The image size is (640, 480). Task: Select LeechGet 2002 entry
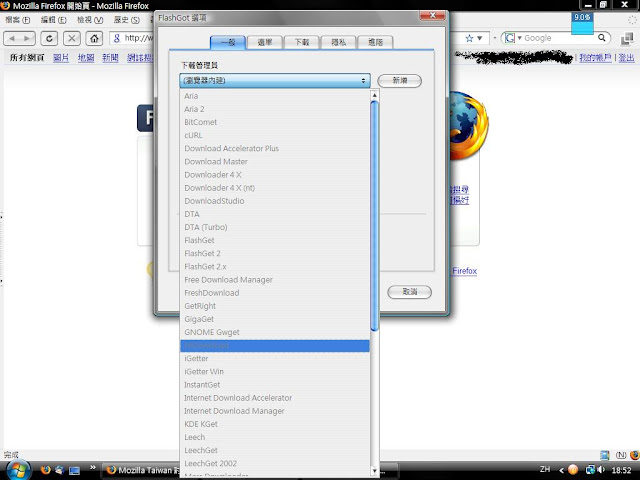coord(275,463)
